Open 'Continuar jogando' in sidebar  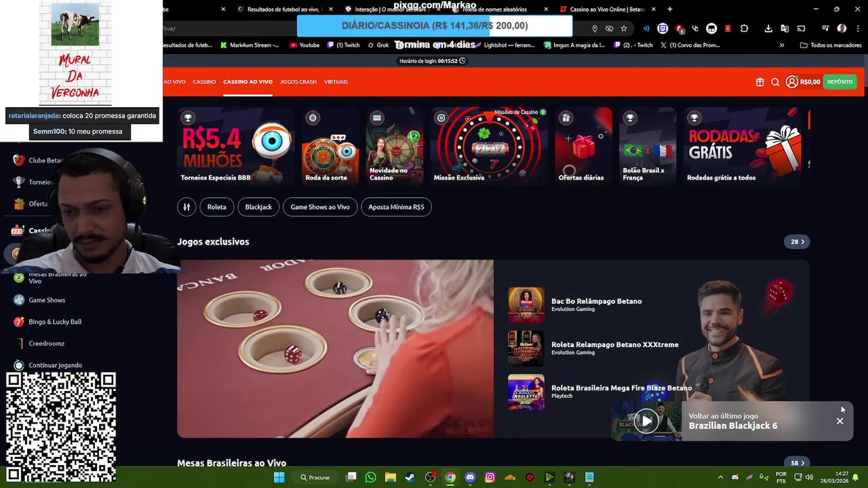(x=55, y=365)
